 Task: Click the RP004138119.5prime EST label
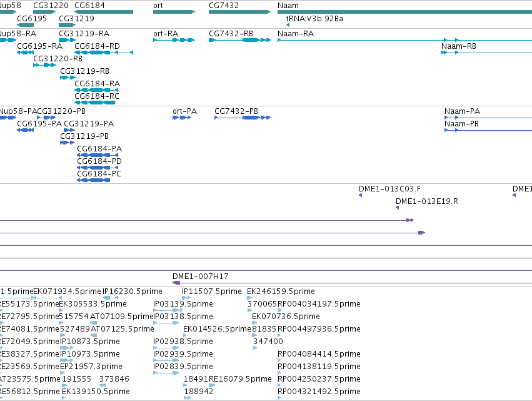click(x=319, y=367)
